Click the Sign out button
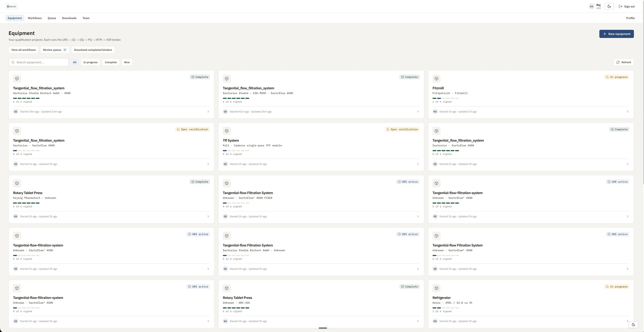This screenshot has height=332, width=644. 627,7
